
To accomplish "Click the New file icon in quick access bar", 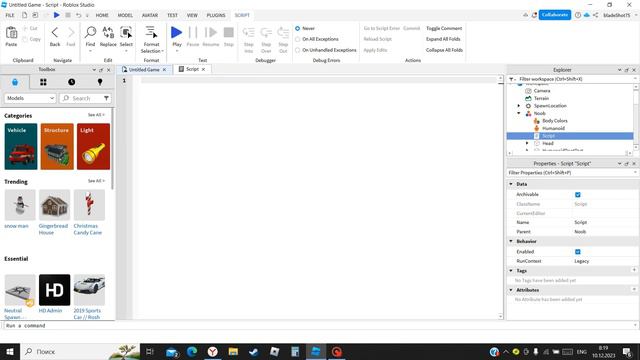I will (x=24, y=15).
